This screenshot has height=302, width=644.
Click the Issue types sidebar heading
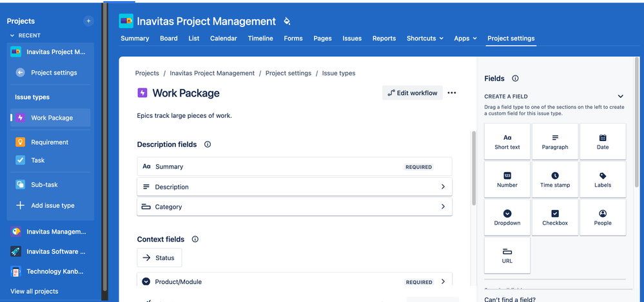32,97
